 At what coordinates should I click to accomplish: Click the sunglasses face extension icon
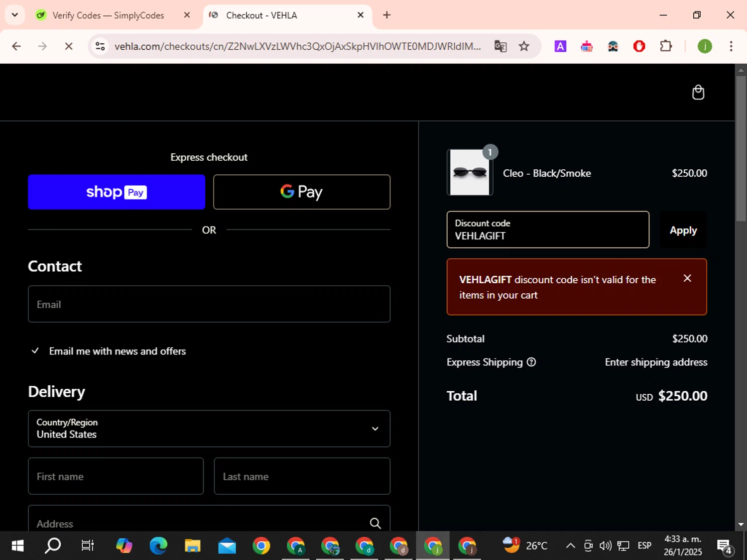point(613,46)
